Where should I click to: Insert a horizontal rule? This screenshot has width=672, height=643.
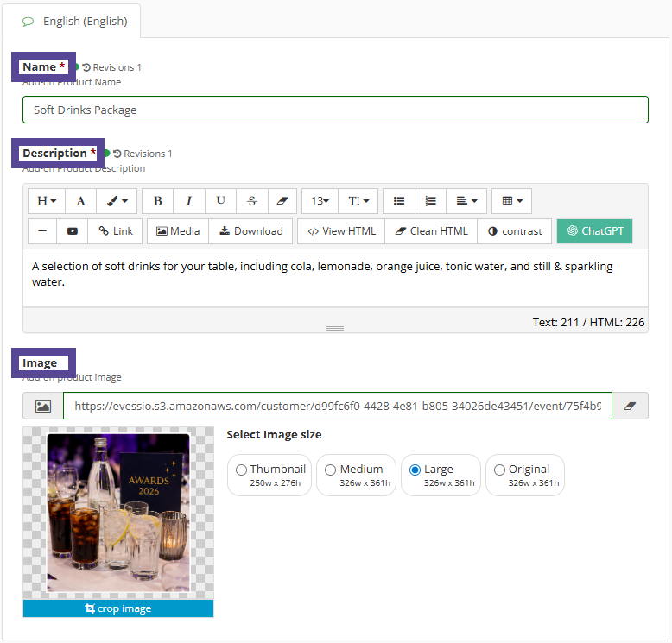point(42,231)
